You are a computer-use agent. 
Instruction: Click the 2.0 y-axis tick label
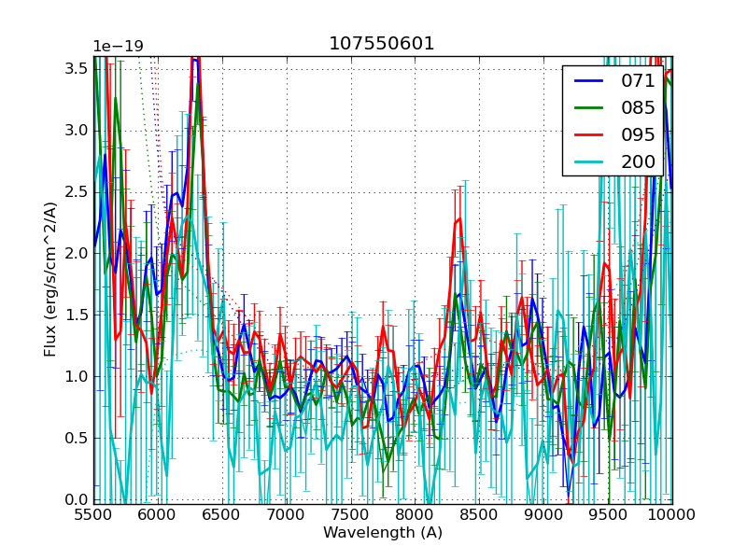coord(77,253)
